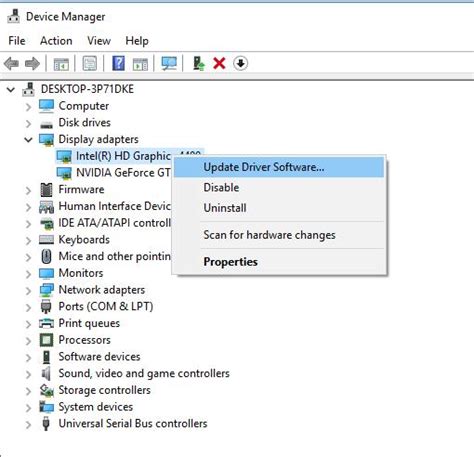Open the Help menu
Screen dimensions: 474x457
137,41
